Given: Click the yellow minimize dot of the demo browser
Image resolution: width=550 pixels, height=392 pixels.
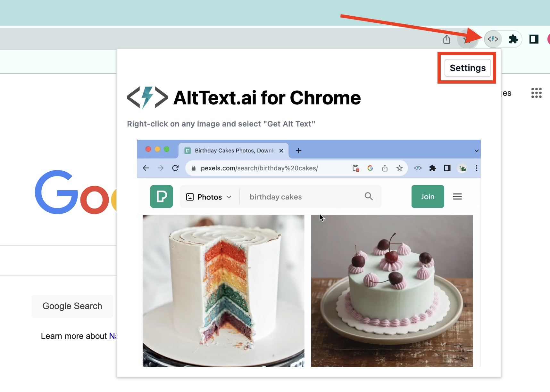Looking at the screenshot, I should point(157,149).
